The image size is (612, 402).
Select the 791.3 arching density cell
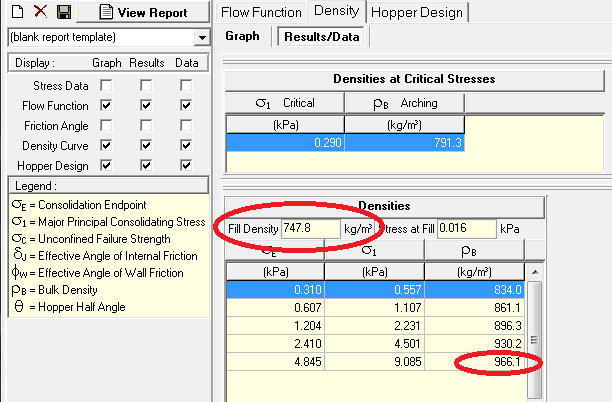[x=404, y=143]
